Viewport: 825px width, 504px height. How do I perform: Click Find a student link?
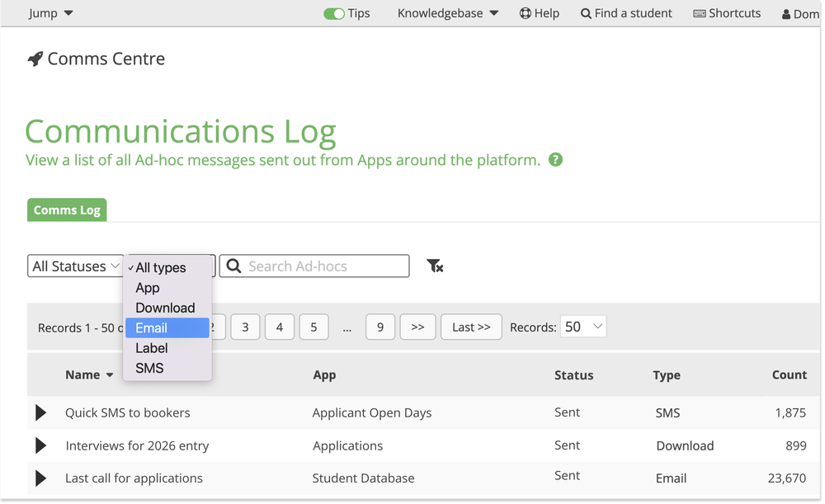626,13
